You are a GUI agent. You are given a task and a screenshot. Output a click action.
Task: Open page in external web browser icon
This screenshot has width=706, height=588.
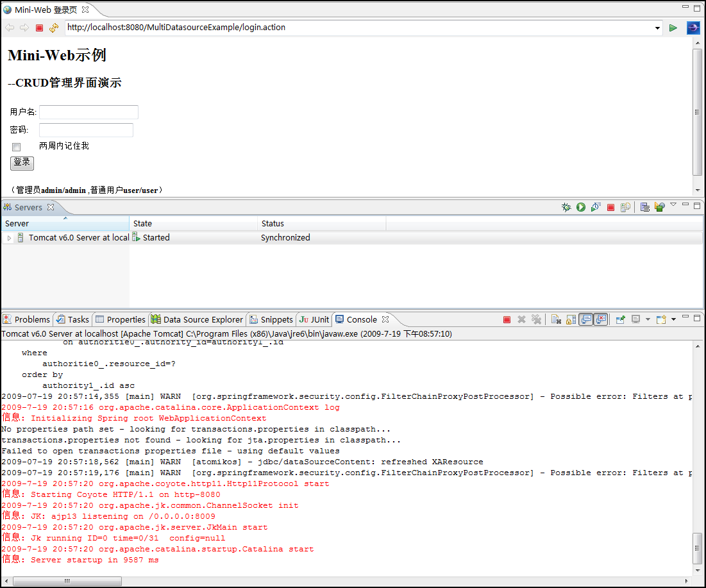coord(693,28)
